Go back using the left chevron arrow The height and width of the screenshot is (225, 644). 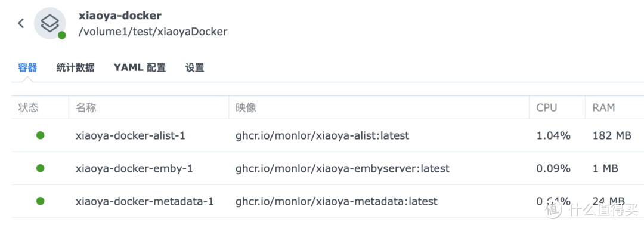click(21, 23)
